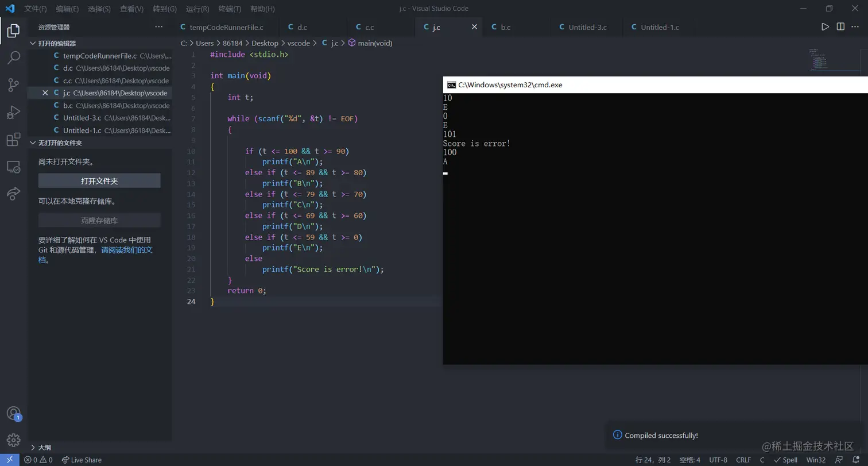Click the 打开文件夹 button
The height and width of the screenshot is (466, 868).
(99, 181)
